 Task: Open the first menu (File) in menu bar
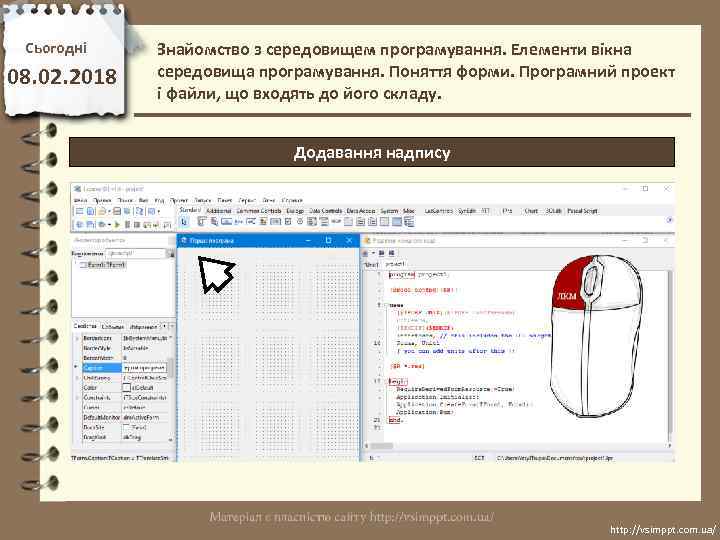(x=80, y=200)
